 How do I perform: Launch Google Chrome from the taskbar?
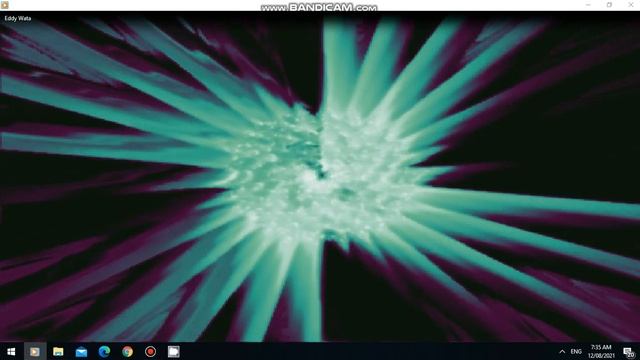[x=127, y=351]
